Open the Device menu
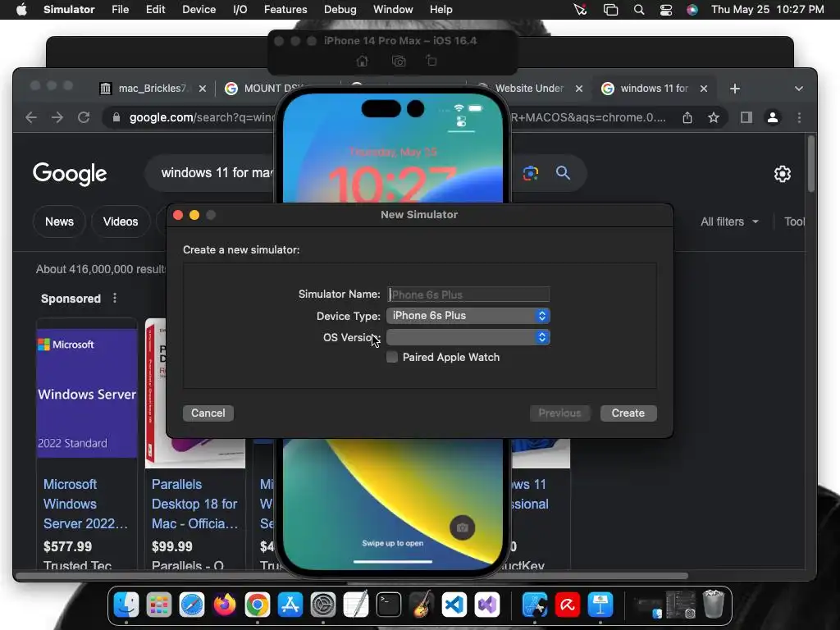Viewport: 840px width, 630px height. [199, 10]
